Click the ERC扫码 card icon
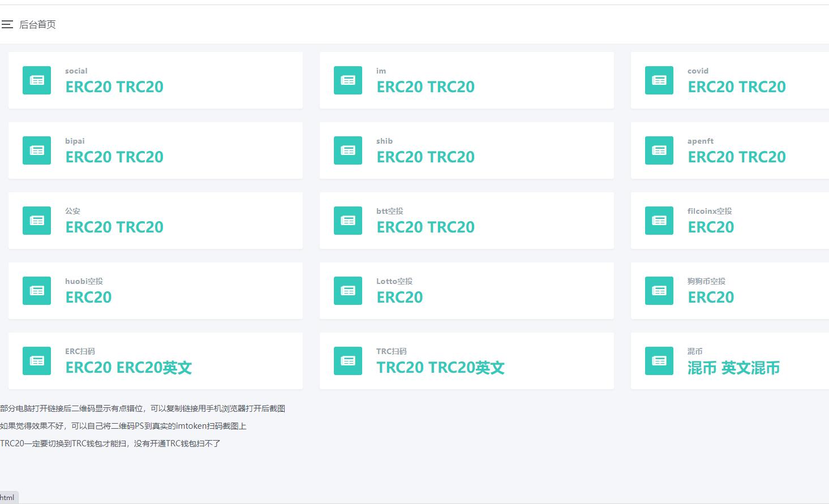The height and width of the screenshot is (504, 829). click(37, 361)
